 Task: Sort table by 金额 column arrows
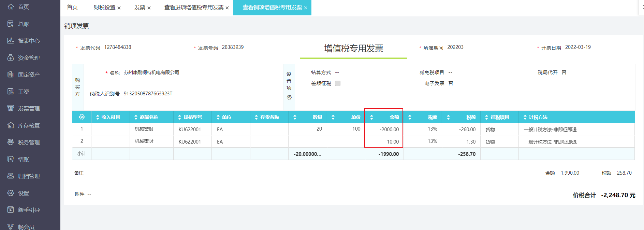tap(371, 117)
